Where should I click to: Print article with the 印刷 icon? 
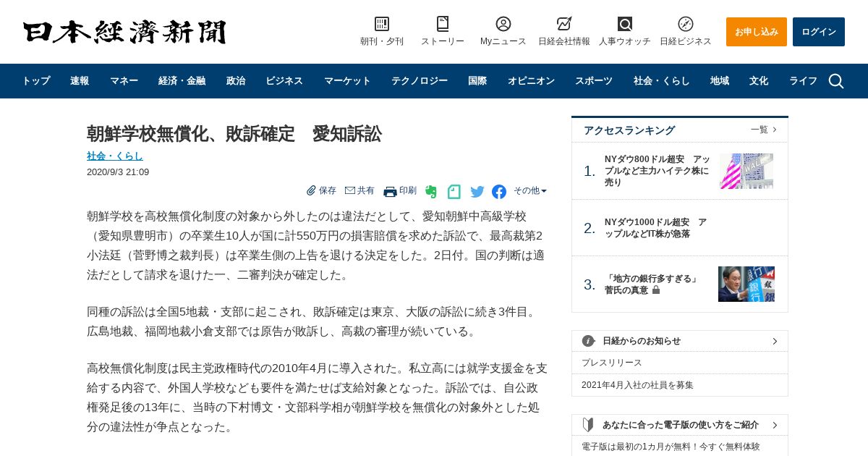pos(390,191)
